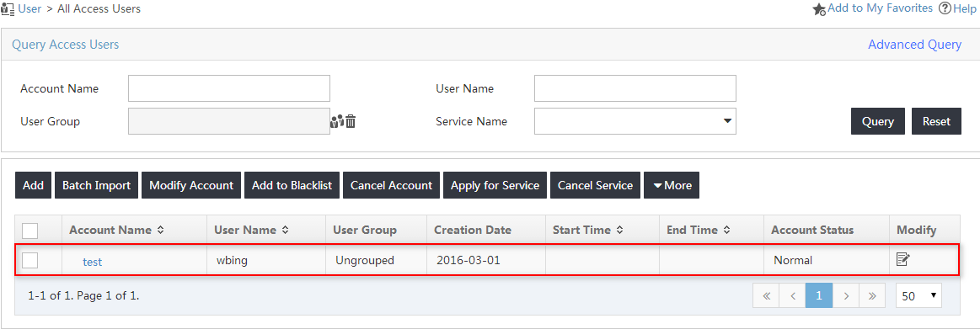
Task: Expand the More actions menu
Action: (672, 185)
